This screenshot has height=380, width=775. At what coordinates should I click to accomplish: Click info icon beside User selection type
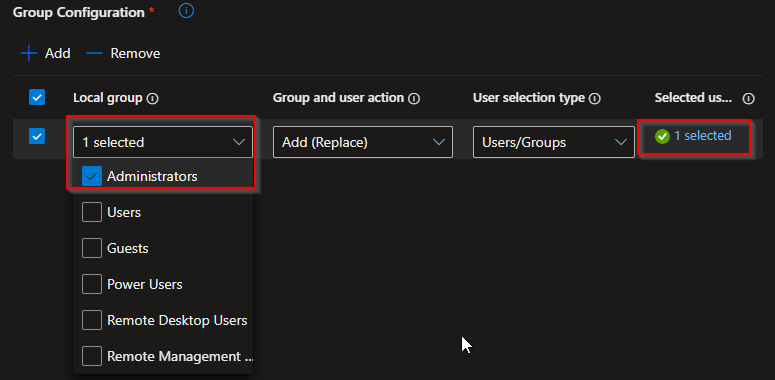click(595, 99)
